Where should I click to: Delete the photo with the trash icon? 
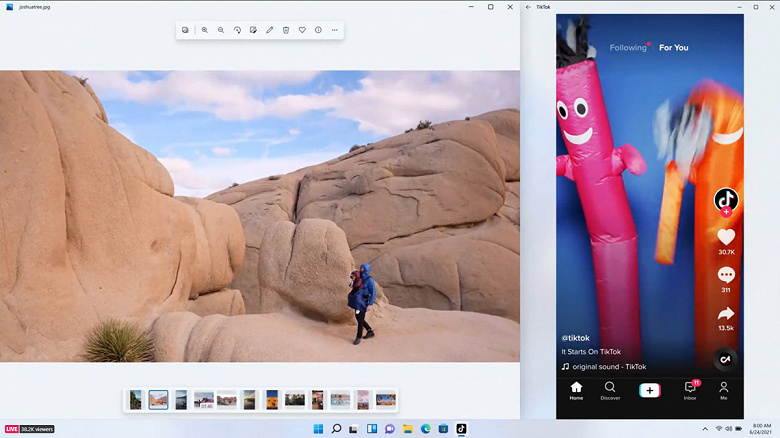pyautogui.click(x=286, y=31)
